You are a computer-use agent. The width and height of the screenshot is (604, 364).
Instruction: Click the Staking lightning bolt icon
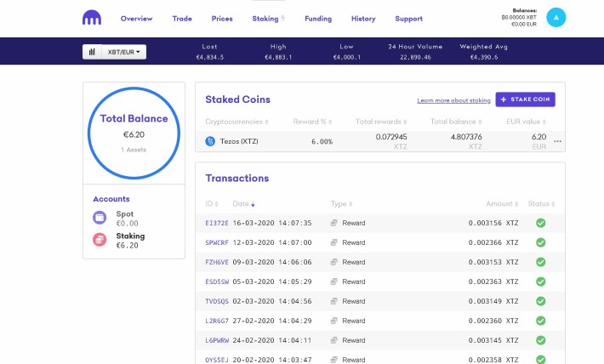click(282, 19)
